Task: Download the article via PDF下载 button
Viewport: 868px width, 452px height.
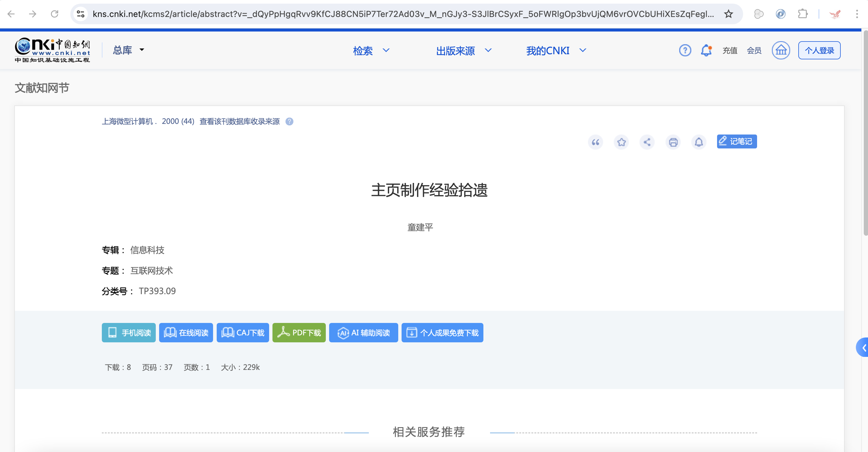Action: click(x=299, y=333)
